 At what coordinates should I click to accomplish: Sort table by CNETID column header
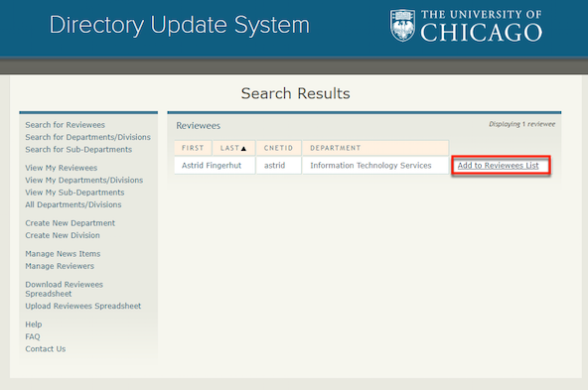coord(278,148)
